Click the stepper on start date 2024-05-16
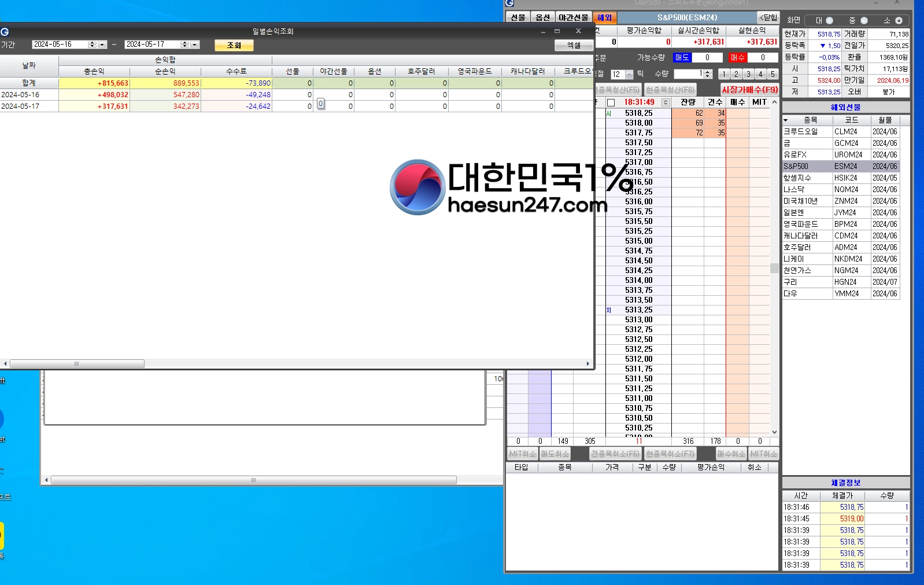This screenshot has height=585, width=924. pos(92,45)
